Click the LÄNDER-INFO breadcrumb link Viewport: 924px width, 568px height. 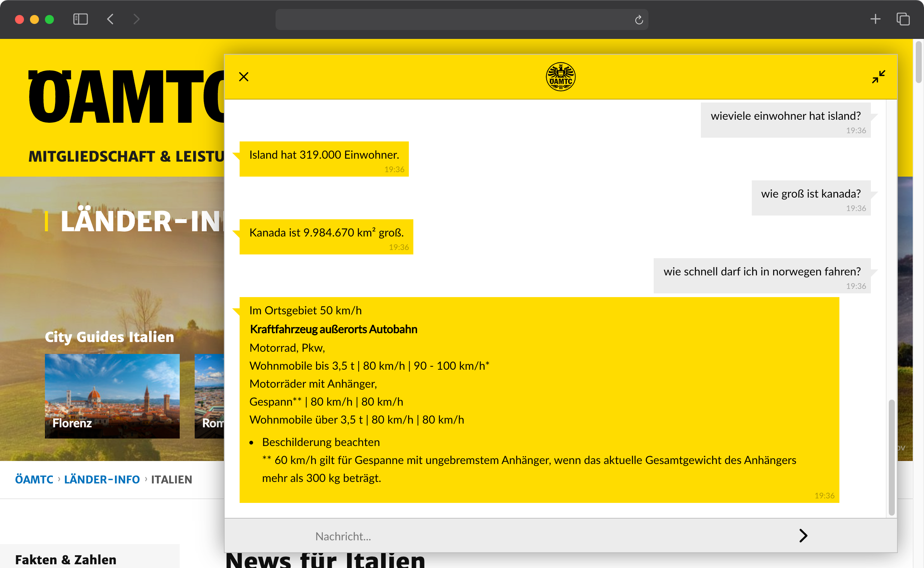click(102, 479)
